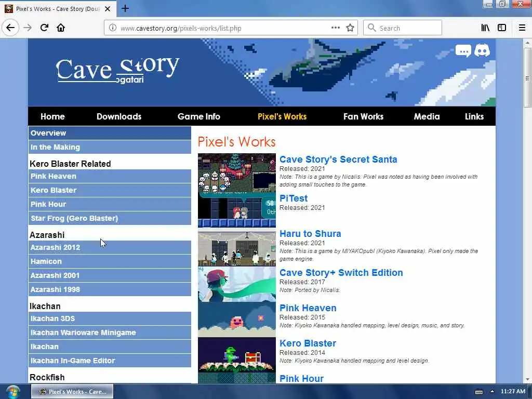Image resolution: width=532 pixels, height=399 pixels.
Task: Reload the page with the refresh icon
Action: point(44,28)
